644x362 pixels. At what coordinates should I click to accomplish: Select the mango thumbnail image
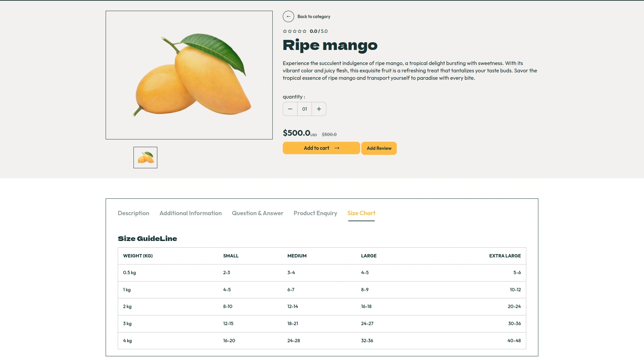pyautogui.click(x=145, y=158)
